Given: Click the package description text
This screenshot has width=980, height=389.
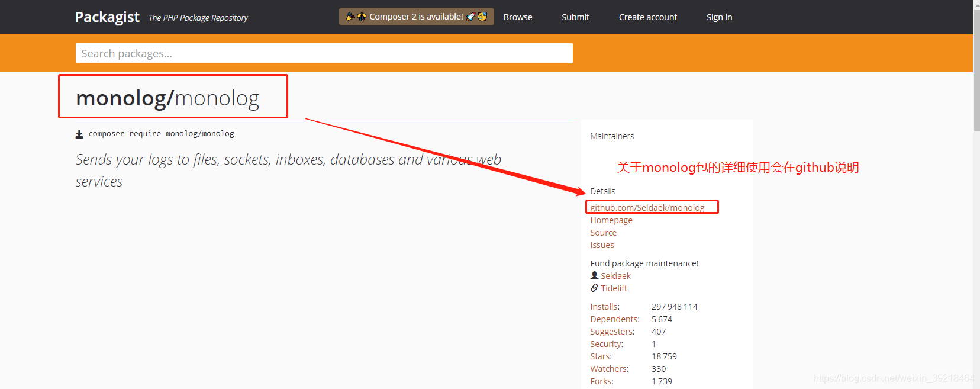Looking at the screenshot, I should click(x=288, y=171).
